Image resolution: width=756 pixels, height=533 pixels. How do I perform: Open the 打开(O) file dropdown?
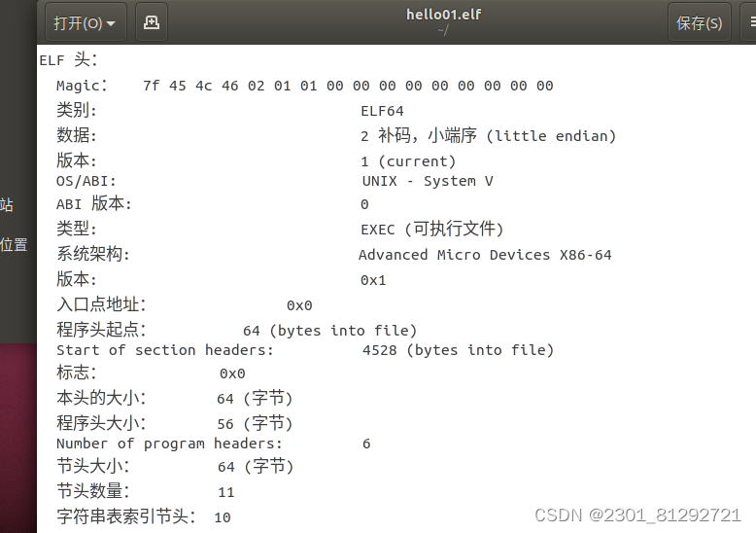[x=86, y=22]
